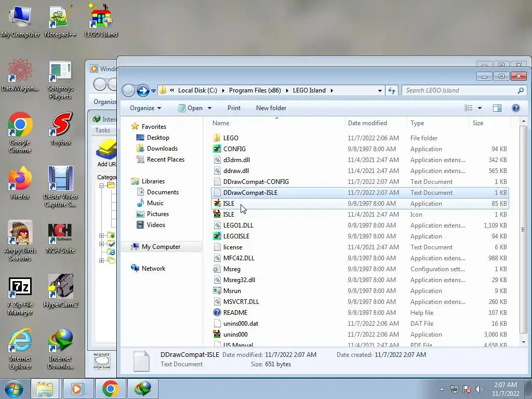Launch Google Chrome desktop shortcut

(x=20, y=133)
